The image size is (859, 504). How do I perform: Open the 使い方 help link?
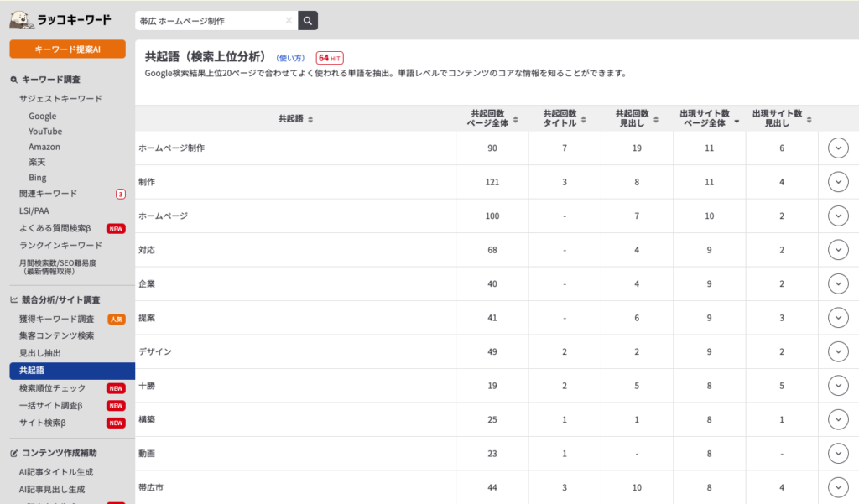click(x=290, y=58)
